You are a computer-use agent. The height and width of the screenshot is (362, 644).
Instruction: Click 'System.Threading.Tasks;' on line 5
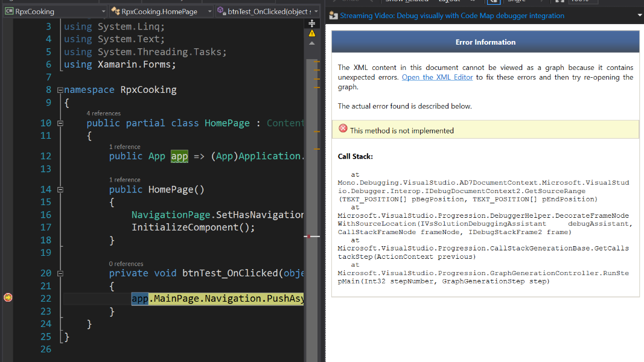[x=162, y=52]
